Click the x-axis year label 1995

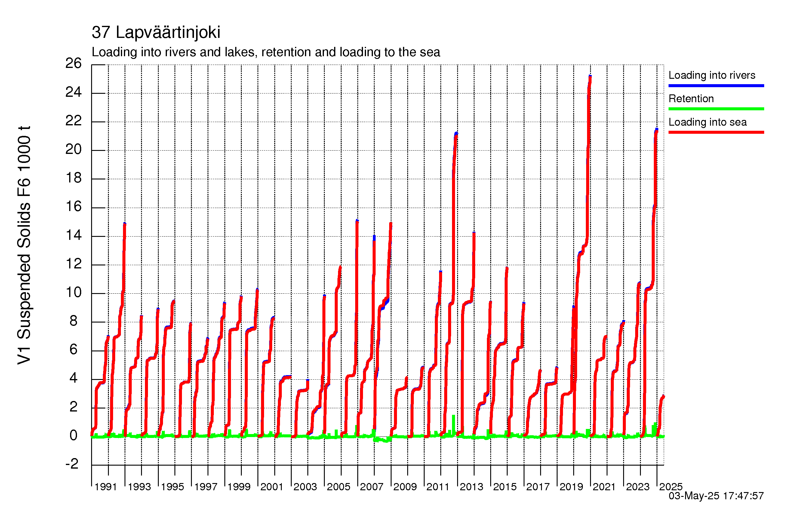pyautogui.click(x=172, y=487)
